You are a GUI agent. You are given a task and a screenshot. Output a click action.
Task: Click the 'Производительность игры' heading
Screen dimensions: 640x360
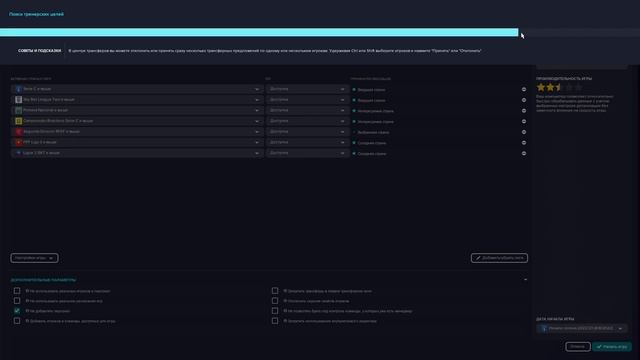coord(564,78)
